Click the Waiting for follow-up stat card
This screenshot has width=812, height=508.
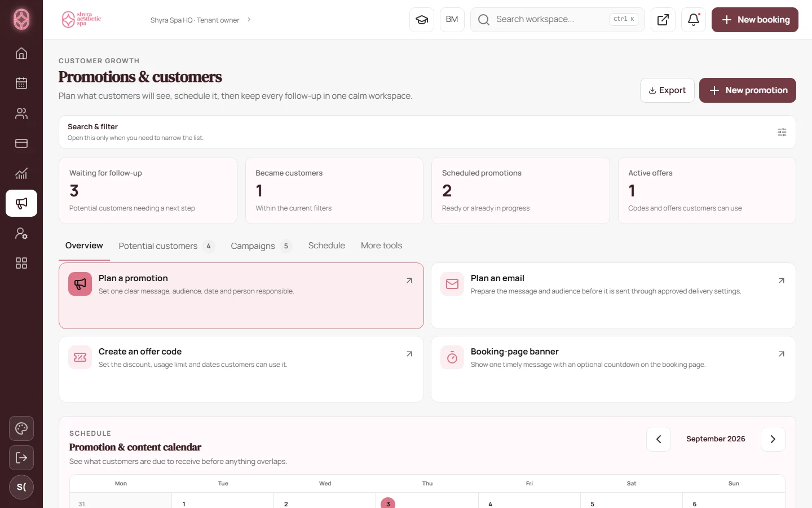tap(148, 190)
